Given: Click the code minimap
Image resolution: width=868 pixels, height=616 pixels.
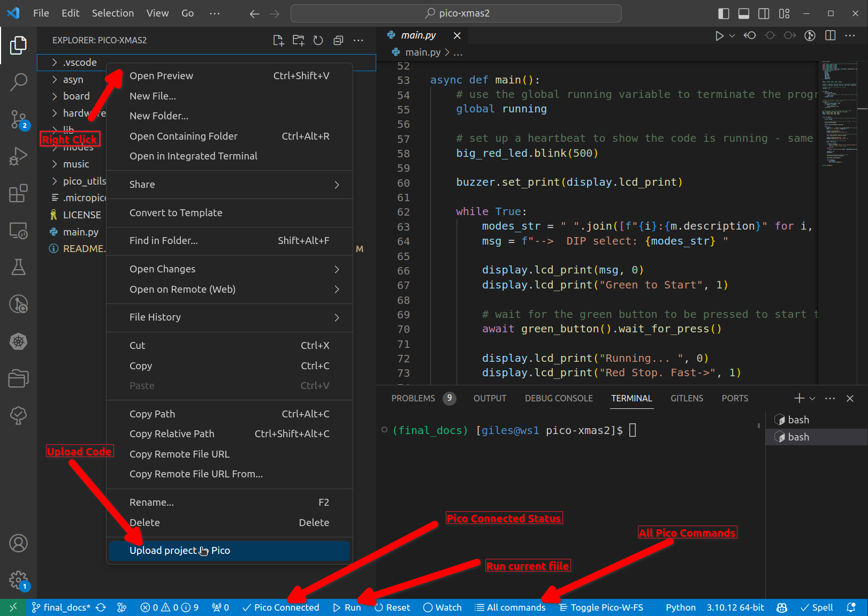Looking at the screenshot, I should [x=838, y=113].
